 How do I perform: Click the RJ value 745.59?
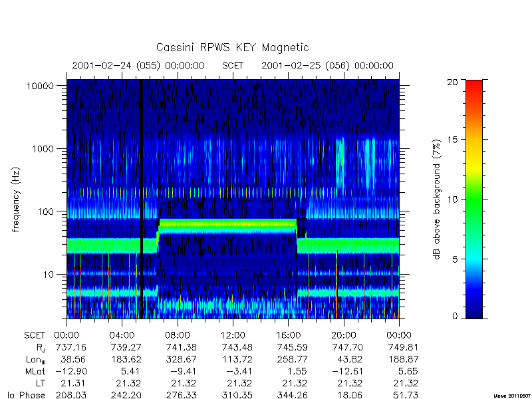(x=292, y=347)
